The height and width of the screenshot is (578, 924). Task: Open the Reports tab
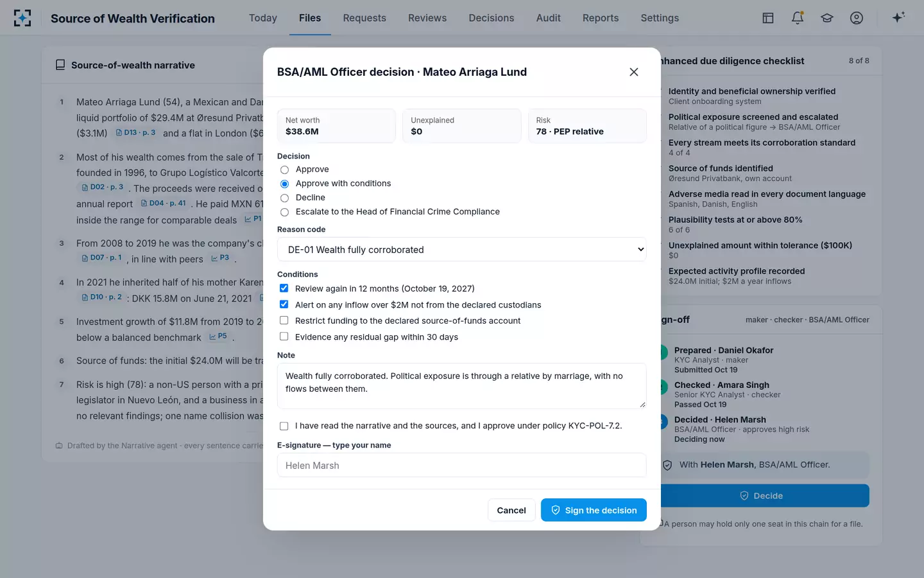pos(601,18)
